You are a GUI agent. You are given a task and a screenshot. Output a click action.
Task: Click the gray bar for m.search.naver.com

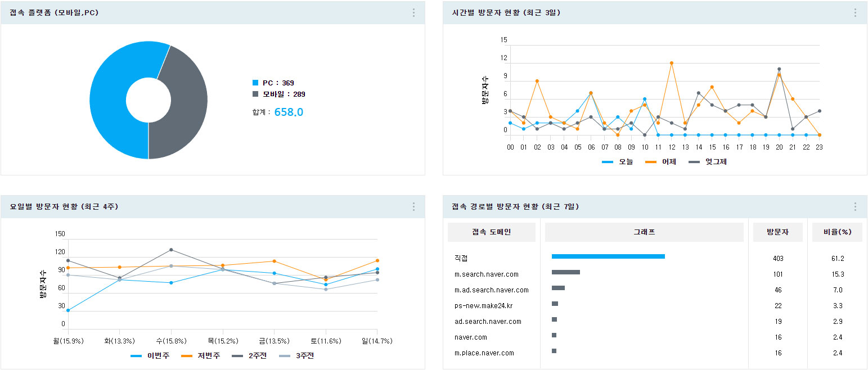click(566, 272)
